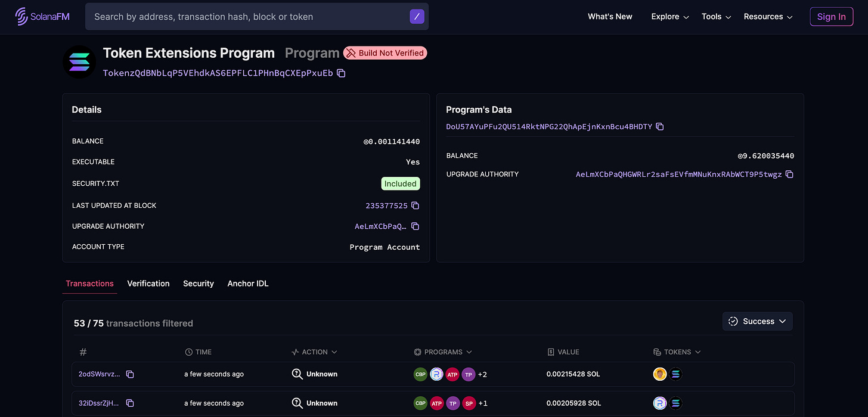
Task: Click ATP program icon in 32iDssrZjH row
Action: tap(436, 403)
